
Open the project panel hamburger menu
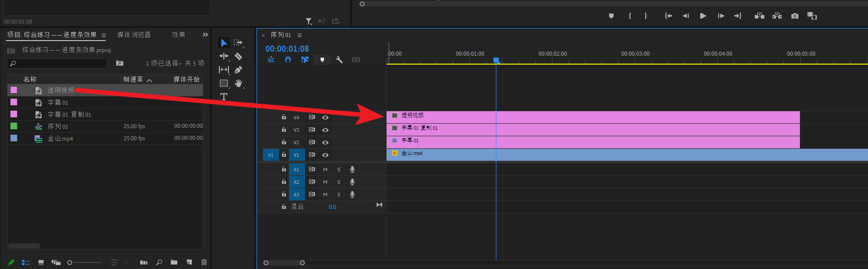coord(104,35)
